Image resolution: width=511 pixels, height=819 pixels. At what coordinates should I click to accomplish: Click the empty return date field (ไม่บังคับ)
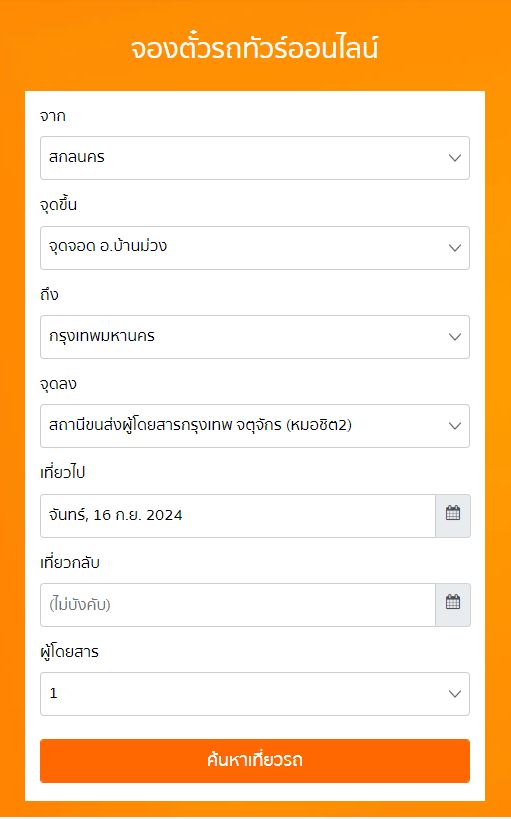pos(238,605)
